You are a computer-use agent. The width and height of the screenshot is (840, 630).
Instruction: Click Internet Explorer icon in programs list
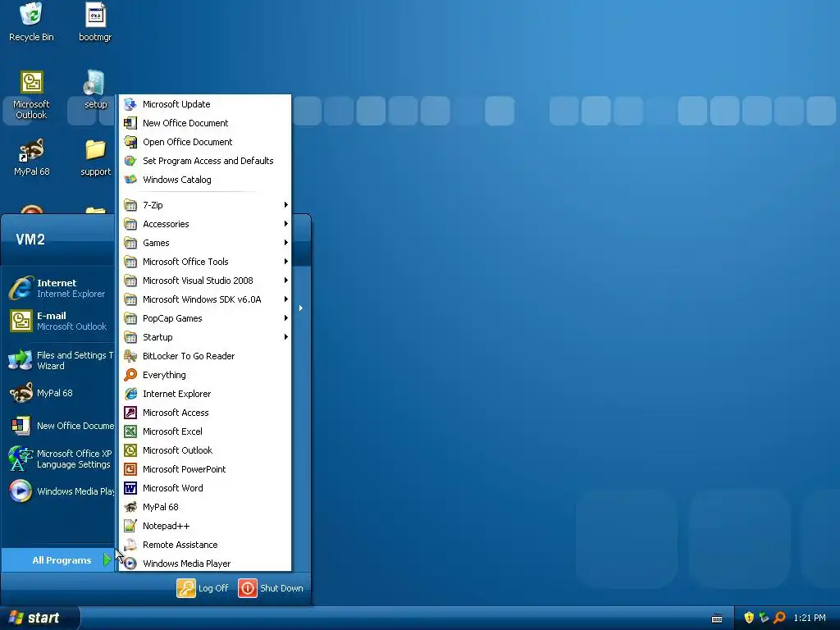pos(130,394)
